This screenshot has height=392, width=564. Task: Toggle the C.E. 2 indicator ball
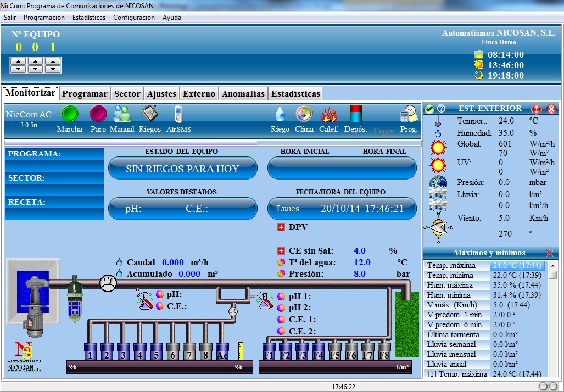tap(281, 331)
